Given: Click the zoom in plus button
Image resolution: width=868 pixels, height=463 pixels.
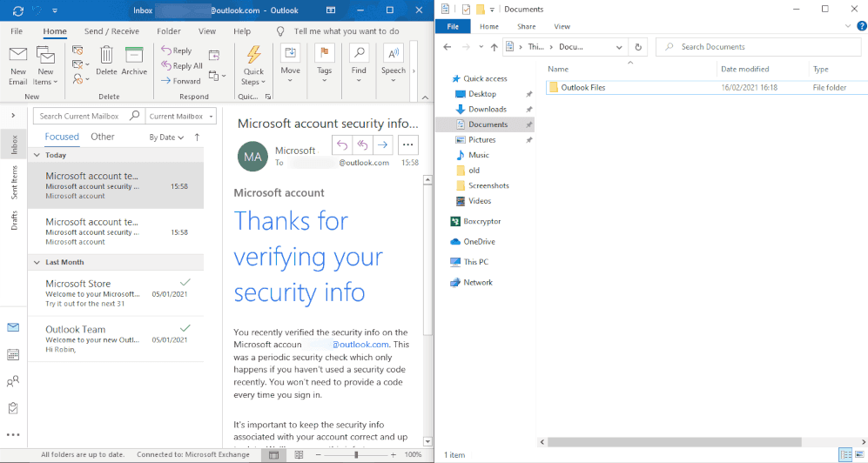Looking at the screenshot, I should point(393,454).
